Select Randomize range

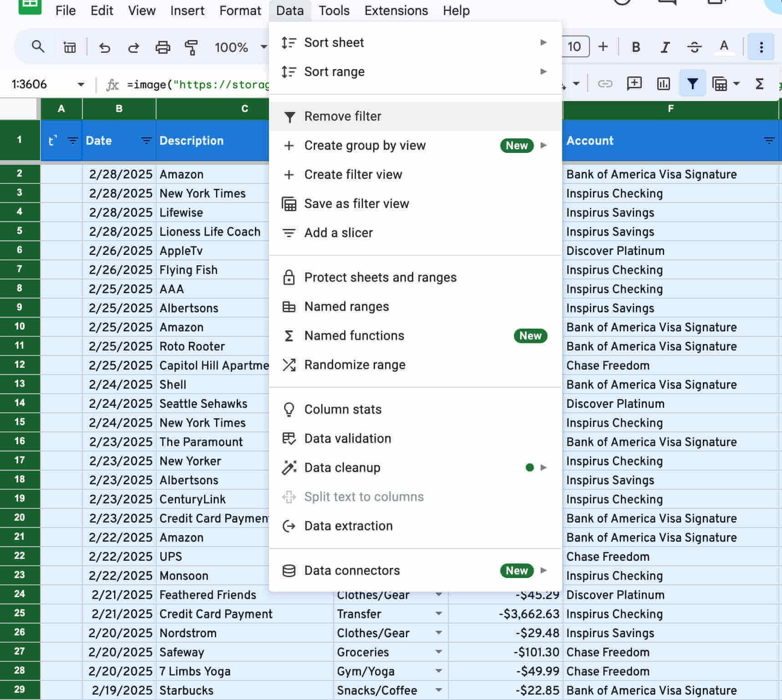[x=415, y=365]
